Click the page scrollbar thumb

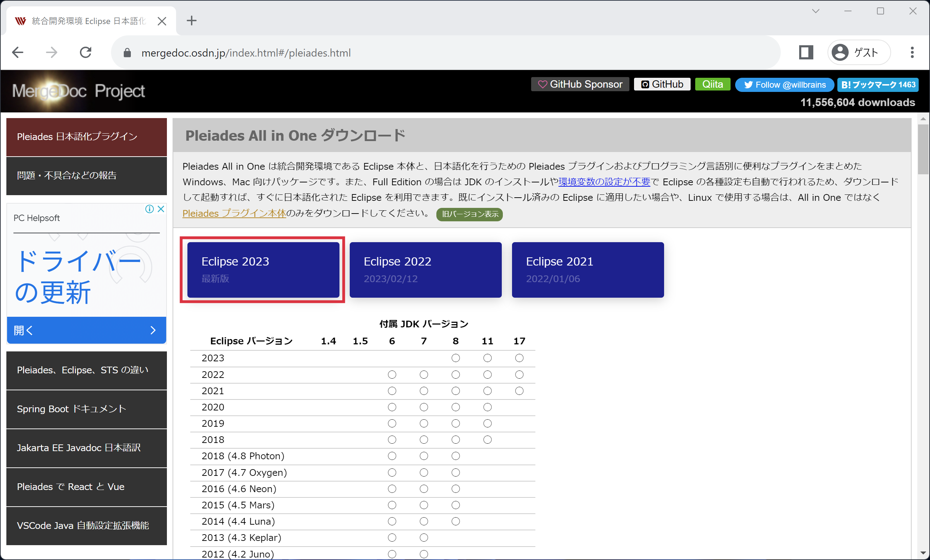[923, 149]
